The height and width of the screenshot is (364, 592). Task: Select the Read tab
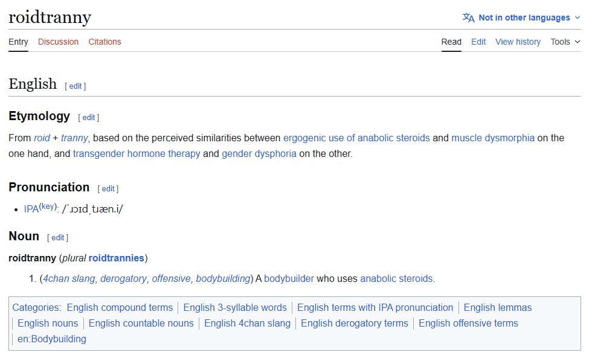point(451,42)
